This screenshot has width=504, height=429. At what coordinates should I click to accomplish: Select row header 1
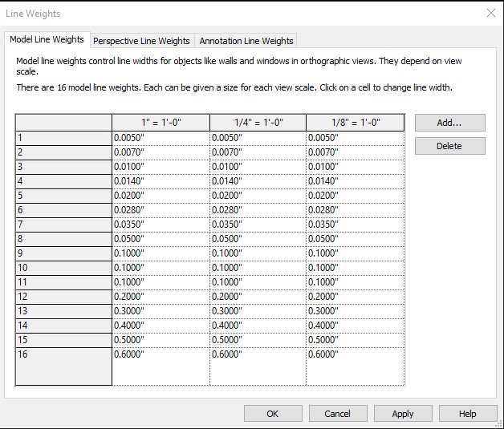click(x=64, y=138)
